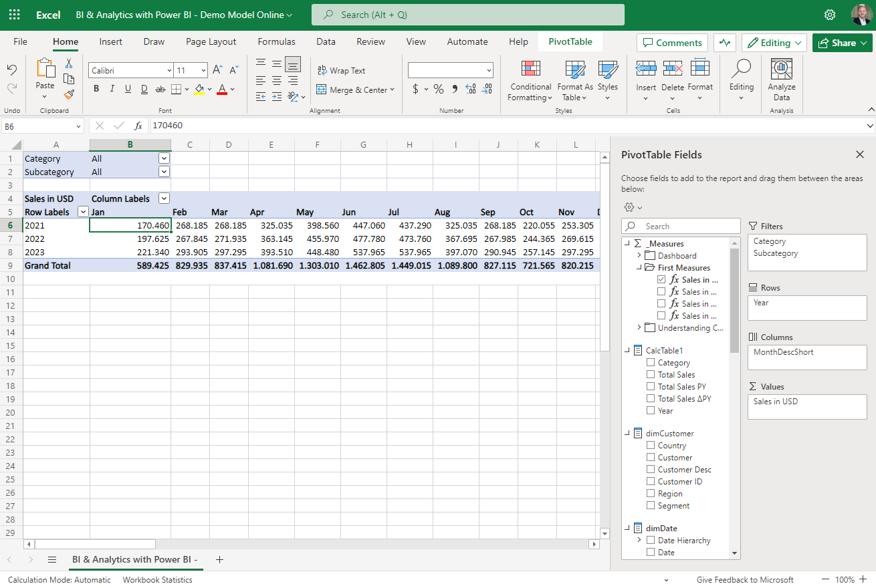The image size is (876, 588).
Task: Click the Bottom Align icon
Action: (x=293, y=63)
